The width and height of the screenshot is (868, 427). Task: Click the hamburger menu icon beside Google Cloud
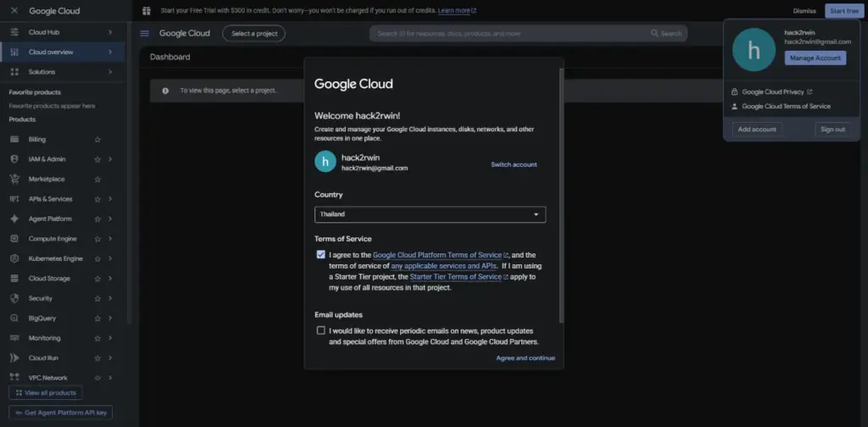point(144,33)
